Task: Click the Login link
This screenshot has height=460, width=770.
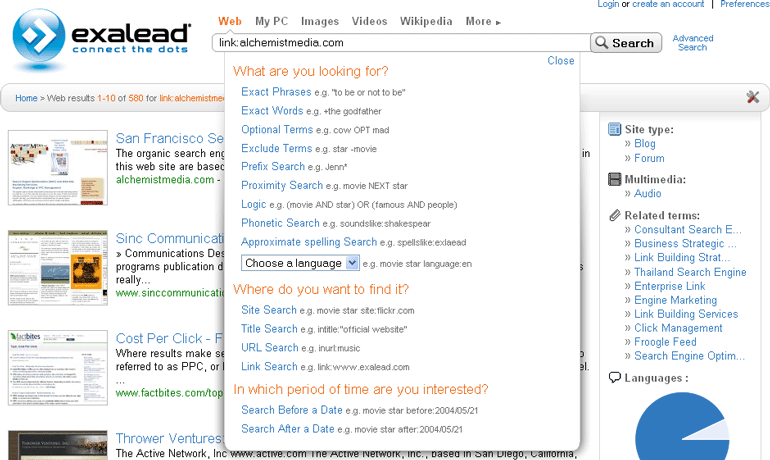Action: pos(608,4)
